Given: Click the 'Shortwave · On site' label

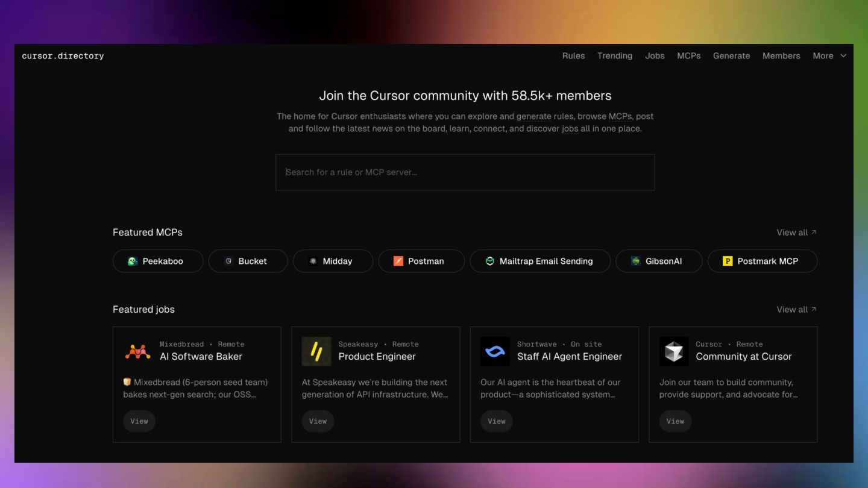Looking at the screenshot, I should coord(559,344).
